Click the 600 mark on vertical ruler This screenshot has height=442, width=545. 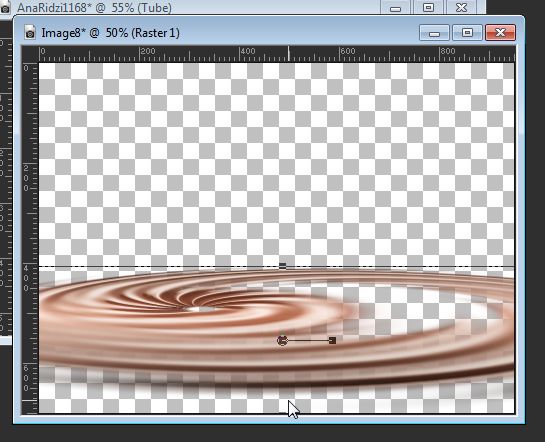point(26,378)
